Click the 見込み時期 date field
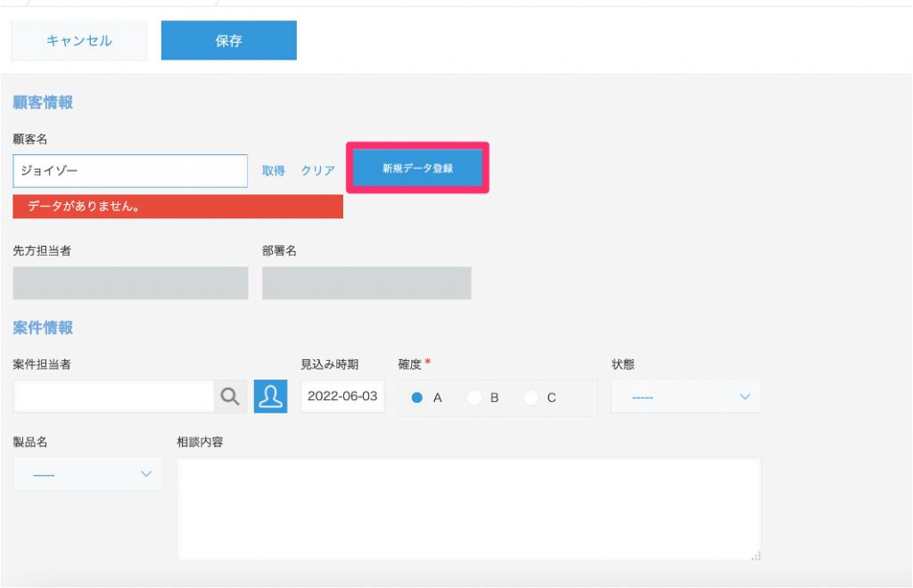Image resolution: width=913 pixels, height=588 pixels. 342,396
